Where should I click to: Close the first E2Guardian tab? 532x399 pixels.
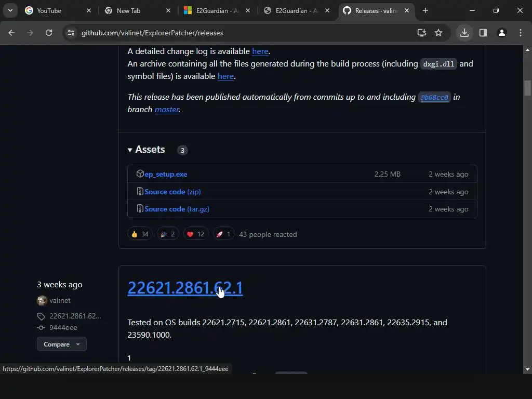pos(248,11)
